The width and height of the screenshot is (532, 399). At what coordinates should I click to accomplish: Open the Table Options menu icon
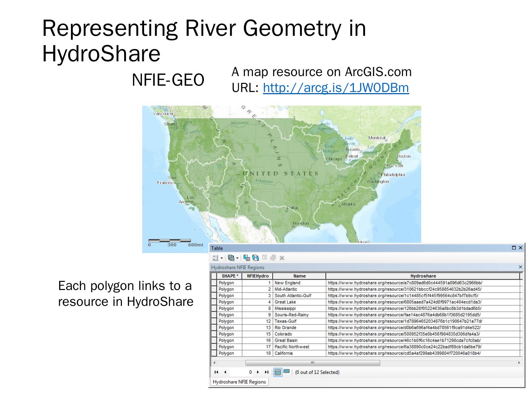215,258
